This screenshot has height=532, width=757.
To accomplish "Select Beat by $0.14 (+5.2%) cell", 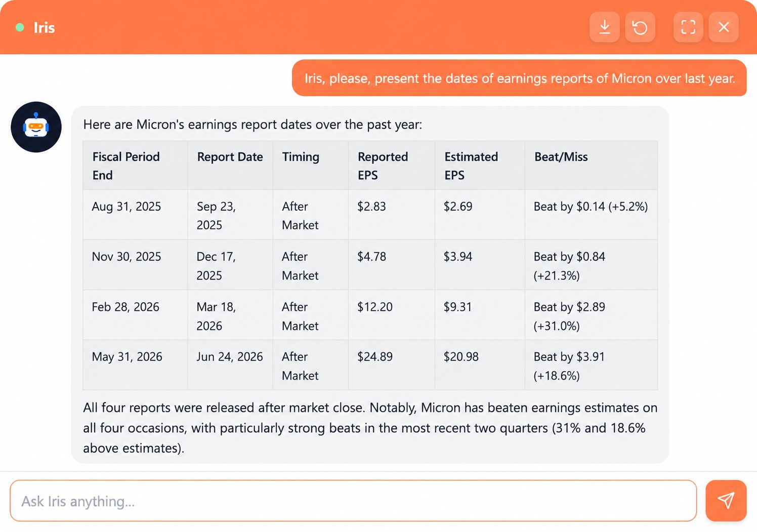I will click(591, 215).
